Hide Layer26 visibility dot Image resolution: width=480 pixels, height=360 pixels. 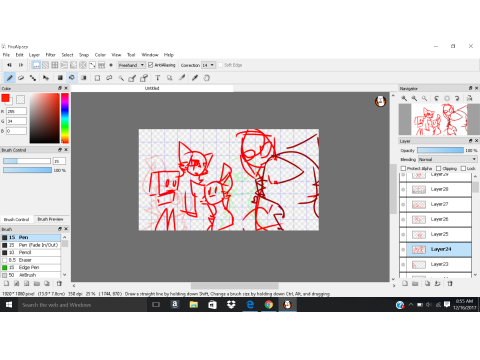(x=403, y=219)
